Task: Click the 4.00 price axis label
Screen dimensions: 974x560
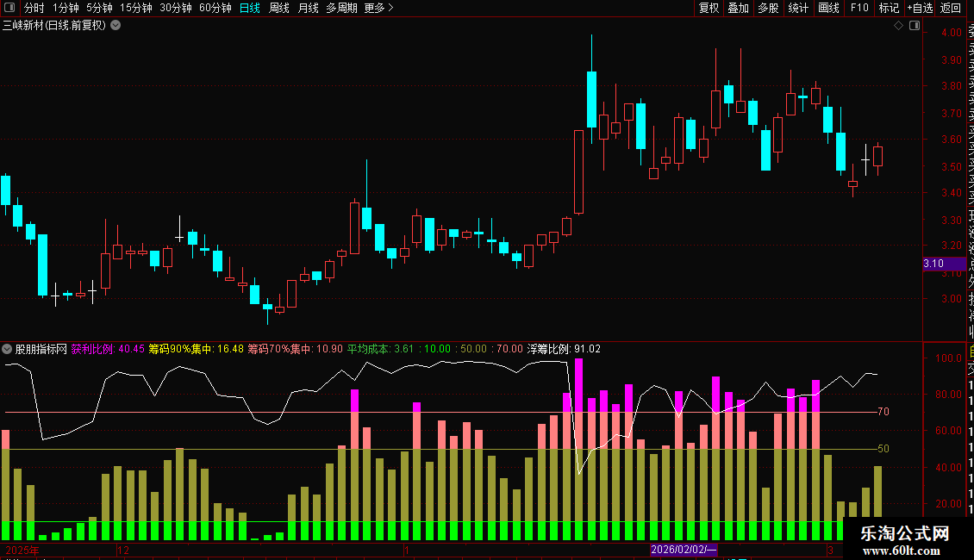Action: [x=952, y=33]
